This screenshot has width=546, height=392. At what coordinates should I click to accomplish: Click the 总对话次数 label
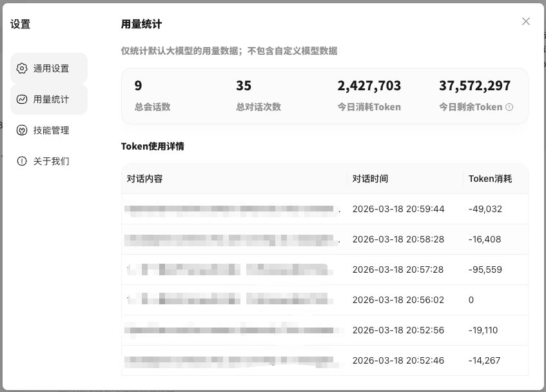(258, 107)
